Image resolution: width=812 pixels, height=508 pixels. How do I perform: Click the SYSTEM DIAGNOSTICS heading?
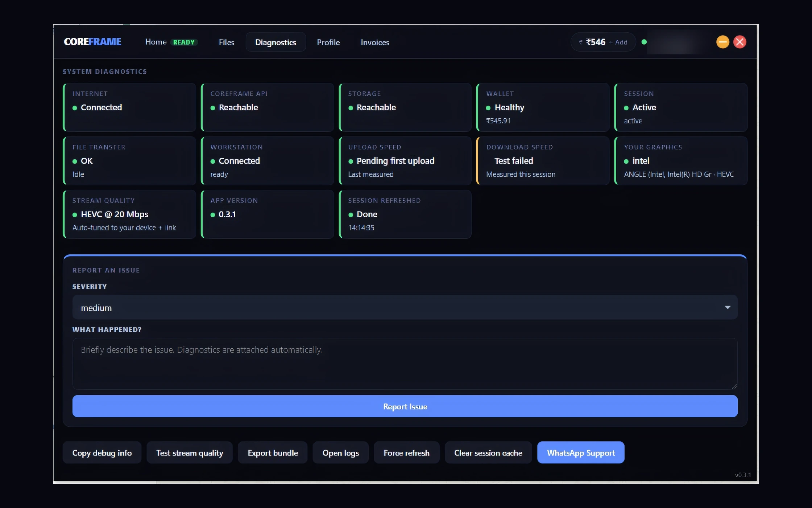[x=105, y=71]
